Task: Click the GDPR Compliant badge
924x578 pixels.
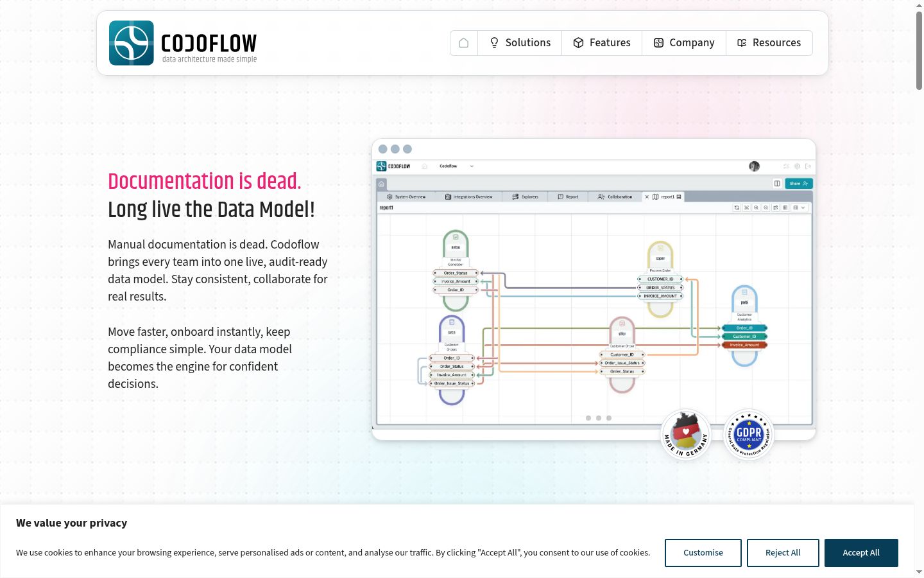Action: [749, 435]
